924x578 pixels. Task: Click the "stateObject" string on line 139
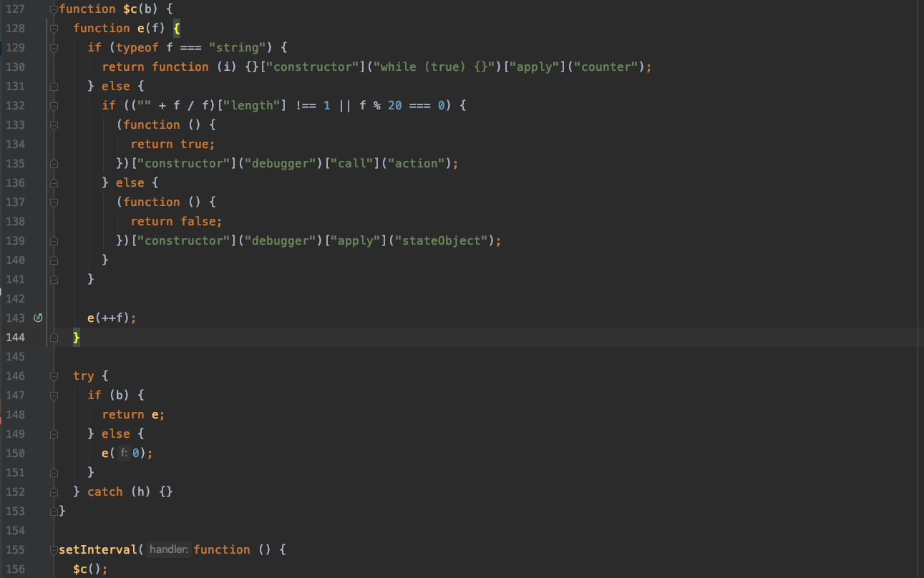[444, 241]
